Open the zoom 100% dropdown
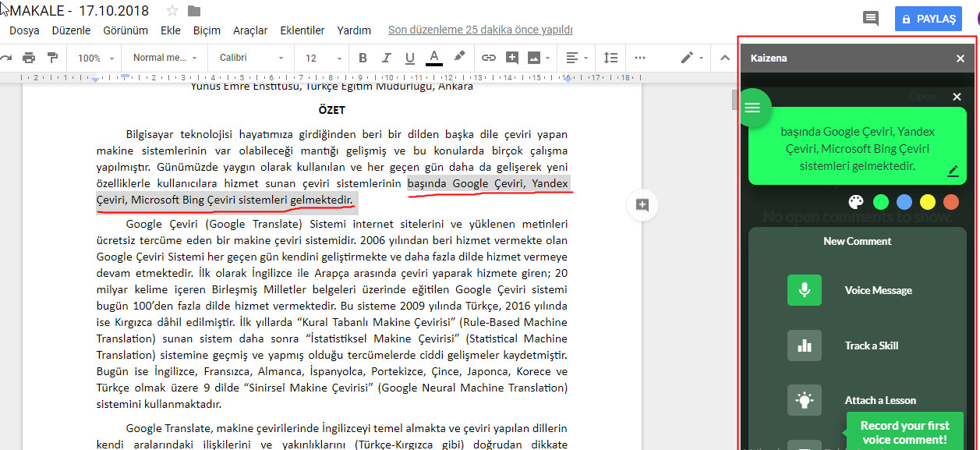 (x=95, y=58)
